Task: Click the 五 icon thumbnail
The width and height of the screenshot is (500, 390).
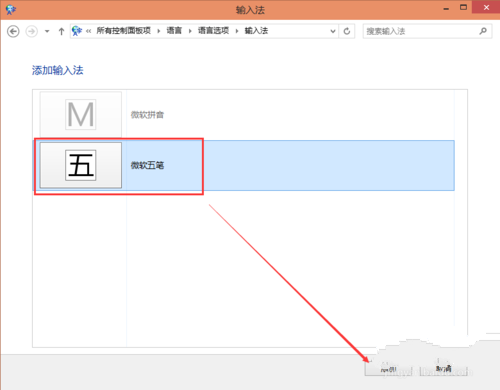Action: 81,165
